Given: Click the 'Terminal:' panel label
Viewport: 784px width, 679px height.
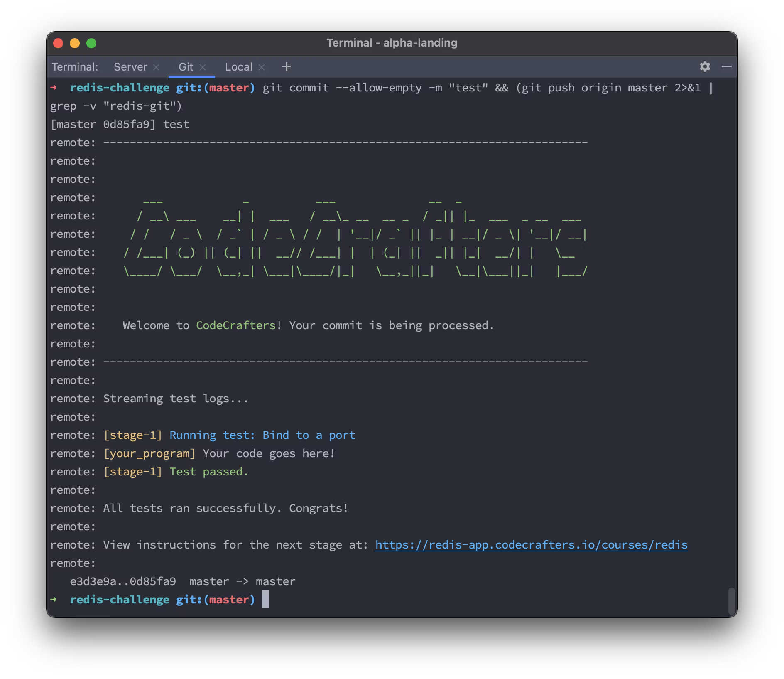Looking at the screenshot, I should (75, 67).
